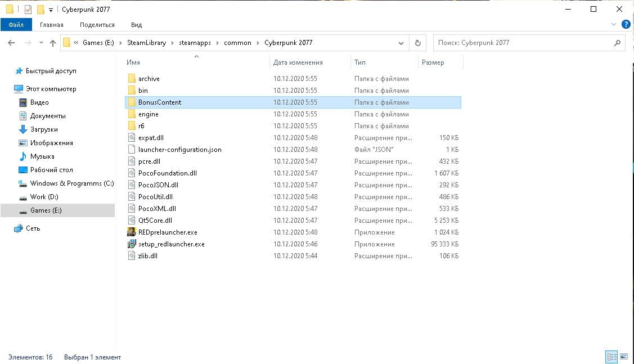Expand the address bar history dropdown
The image size is (634, 364).
401,43
